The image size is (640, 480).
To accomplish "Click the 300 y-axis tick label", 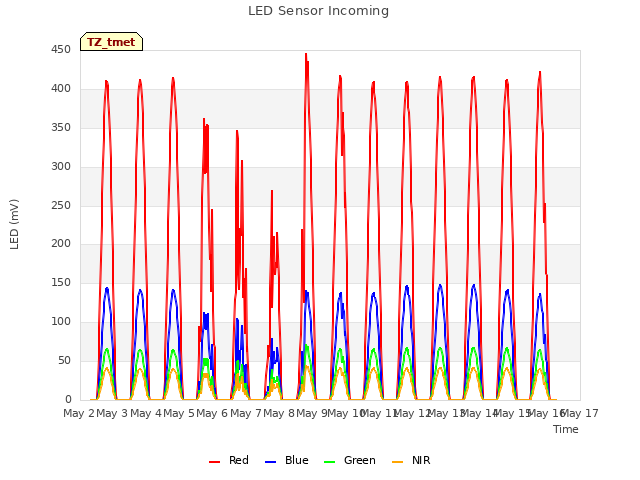I will pyautogui.click(x=61, y=167).
